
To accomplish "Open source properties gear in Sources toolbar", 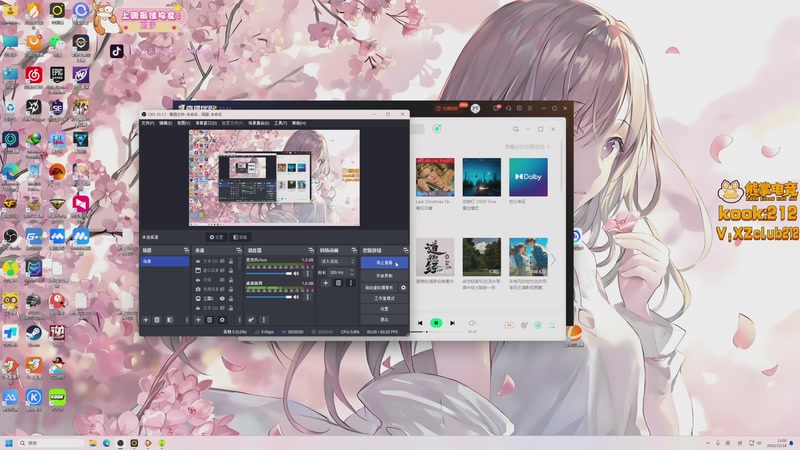I will (222, 320).
